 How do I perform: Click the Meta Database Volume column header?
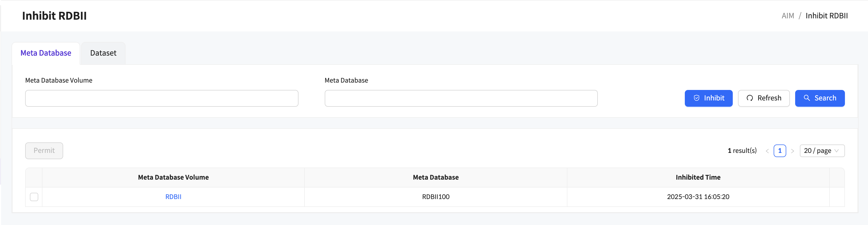click(173, 178)
